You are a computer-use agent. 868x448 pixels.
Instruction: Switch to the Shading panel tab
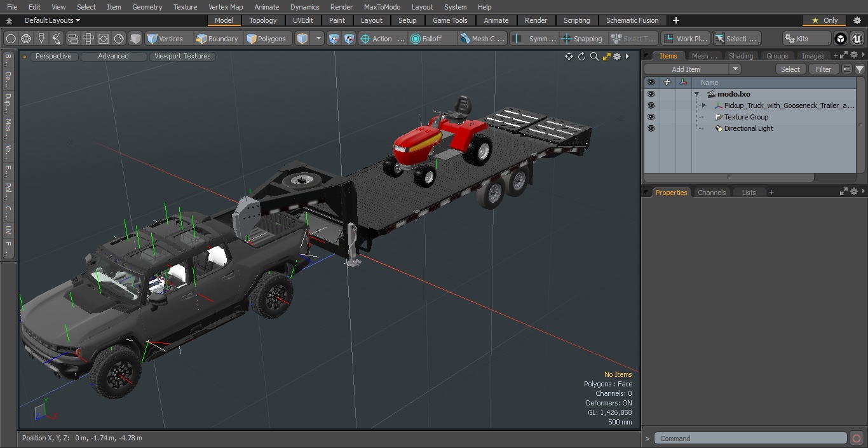click(741, 56)
